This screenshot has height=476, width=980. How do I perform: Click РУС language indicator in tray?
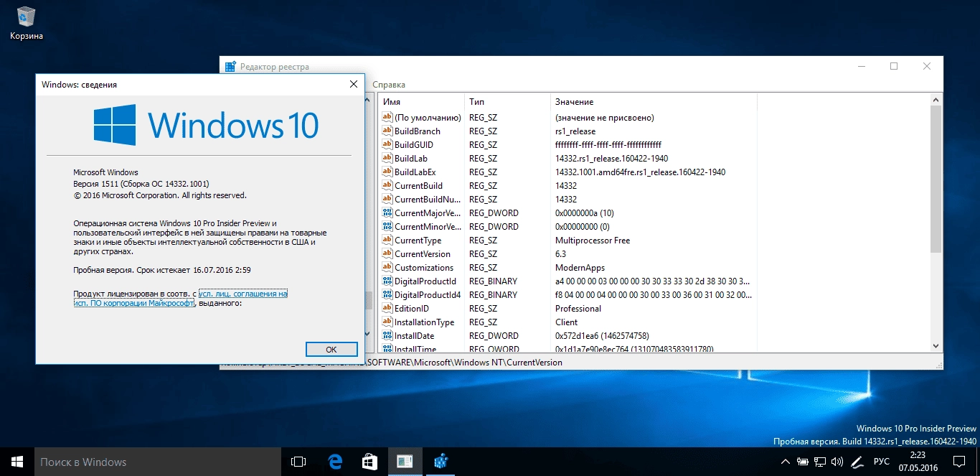(x=882, y=462)
